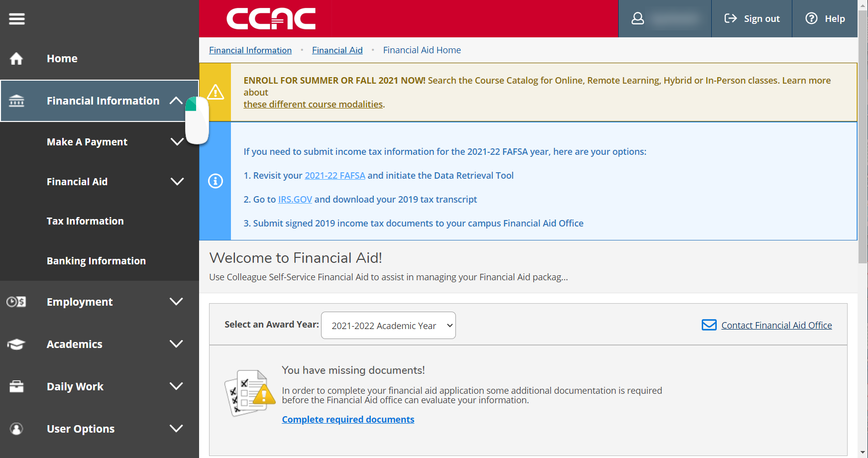Click the Home icon in the sidebar
The width and height of the screenshot is (868, 458).
pos(16,58)
